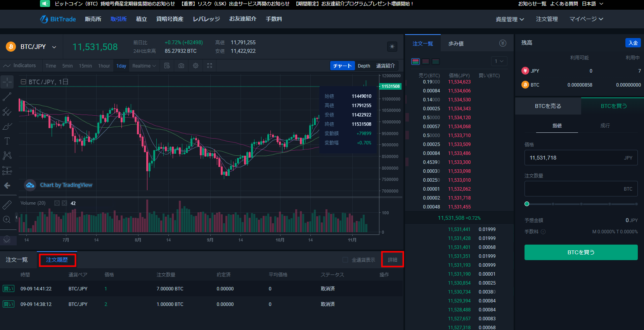The height and width of the screenshot is (330, 644).
Task: Select the trend line drawing tool
Action: [7, 97]
